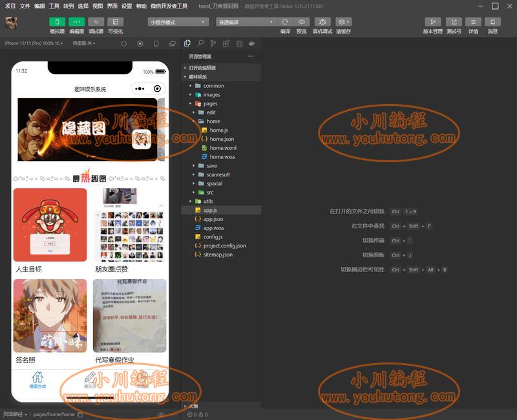Collapse the project root section
Image resolution: width=517 pixels, height=420 pixels.
(221, 76)
